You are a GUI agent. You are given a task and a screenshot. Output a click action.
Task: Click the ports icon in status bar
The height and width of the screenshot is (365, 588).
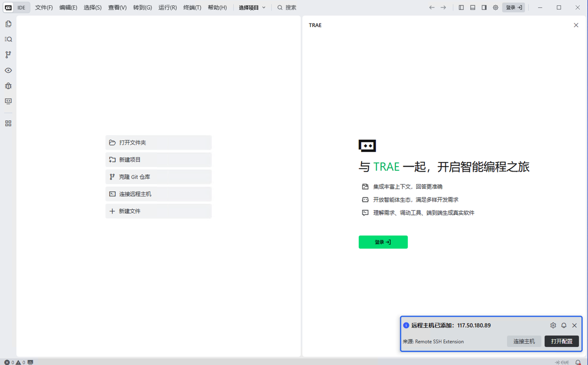[x=30, y=362]
